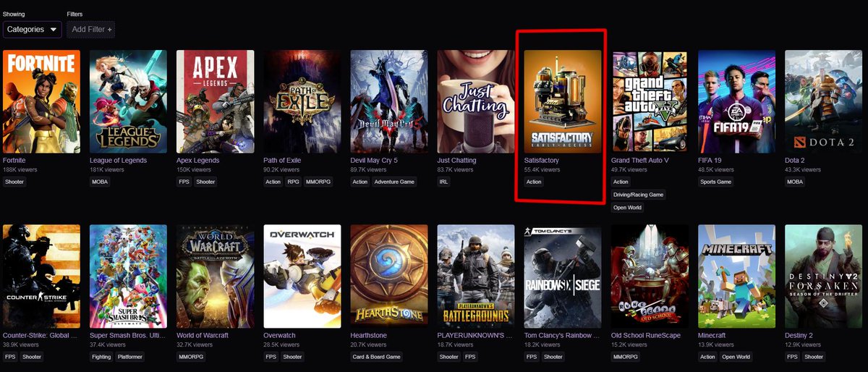Viewport: 868px width, 372px height.
Task: Click the Dota 2 title link
Action: coord(796,160)
